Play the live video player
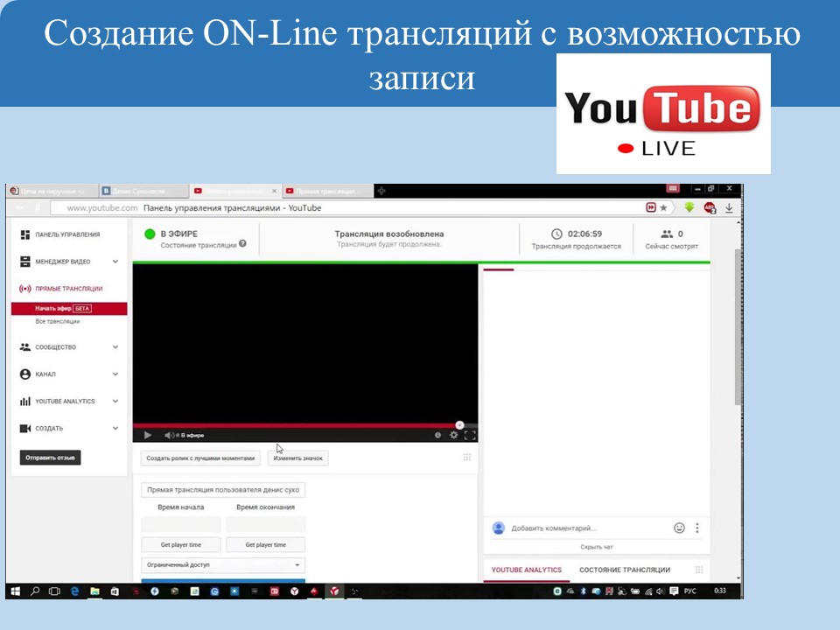The image size is (840, 630). pos(148,435)
